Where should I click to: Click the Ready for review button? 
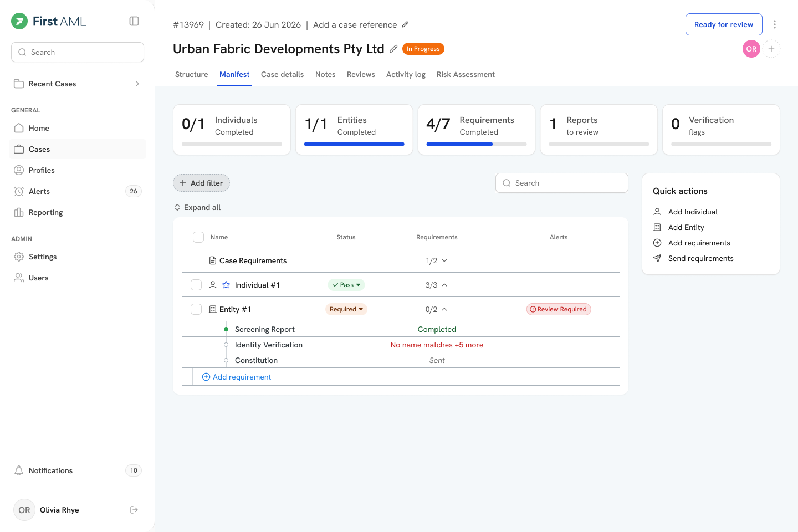[x=724, y=24]
